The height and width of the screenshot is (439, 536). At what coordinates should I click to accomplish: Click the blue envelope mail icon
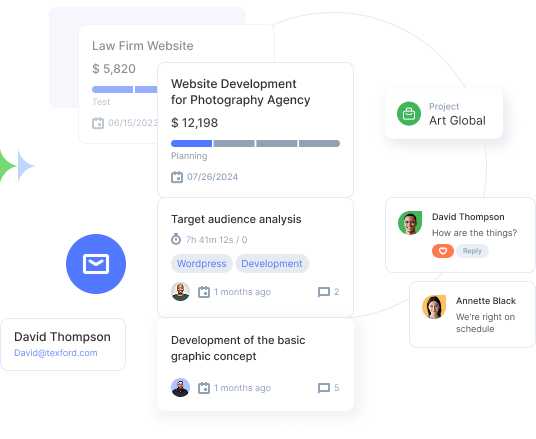click(96, 264)
